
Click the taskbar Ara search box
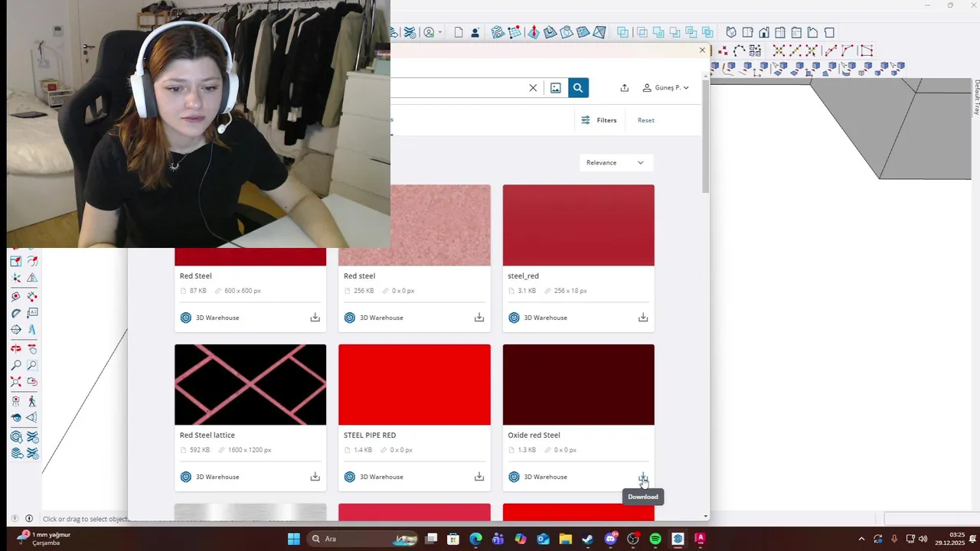click(364, 539)
